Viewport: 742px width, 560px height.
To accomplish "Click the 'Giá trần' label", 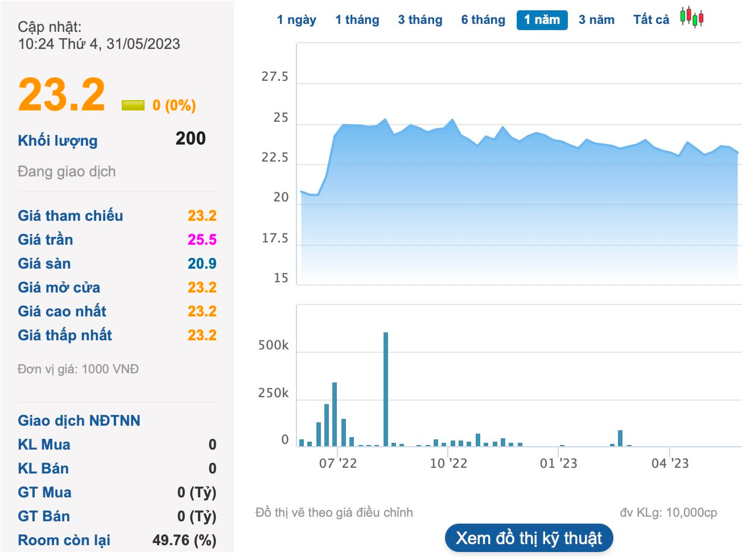I will pos(46,240).
